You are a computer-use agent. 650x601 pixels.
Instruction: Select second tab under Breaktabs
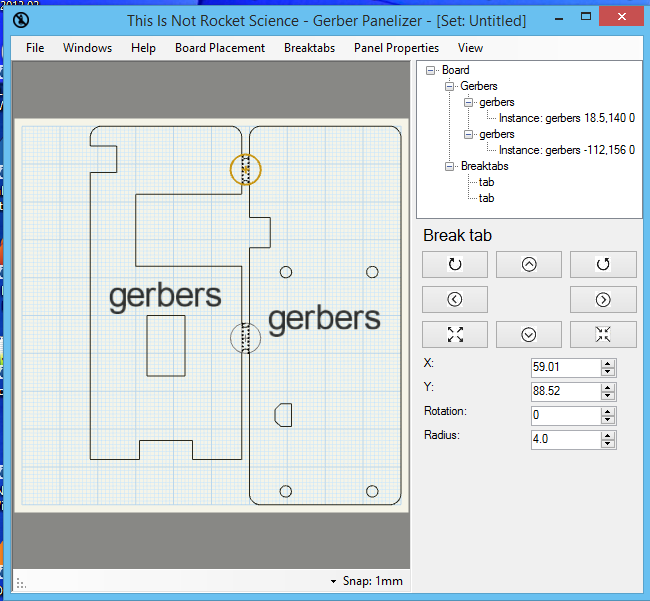pyautogui.click(x=486, y=198)
